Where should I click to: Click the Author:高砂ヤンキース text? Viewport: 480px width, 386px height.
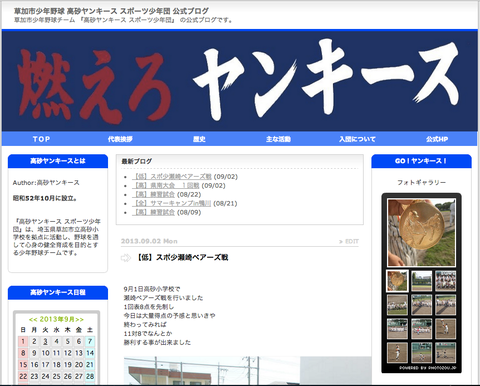click(46, 183)
